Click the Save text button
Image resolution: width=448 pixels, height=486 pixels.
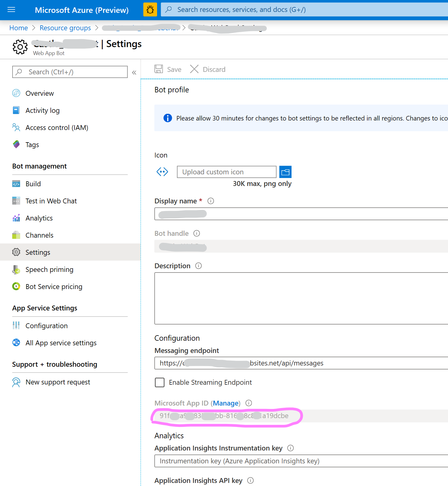tap(174, 69)
